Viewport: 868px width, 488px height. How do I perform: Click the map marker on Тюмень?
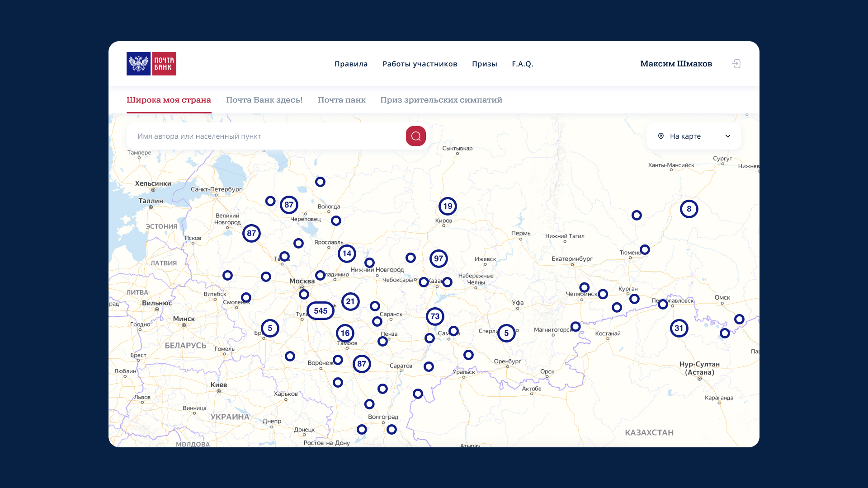[645, 249]
